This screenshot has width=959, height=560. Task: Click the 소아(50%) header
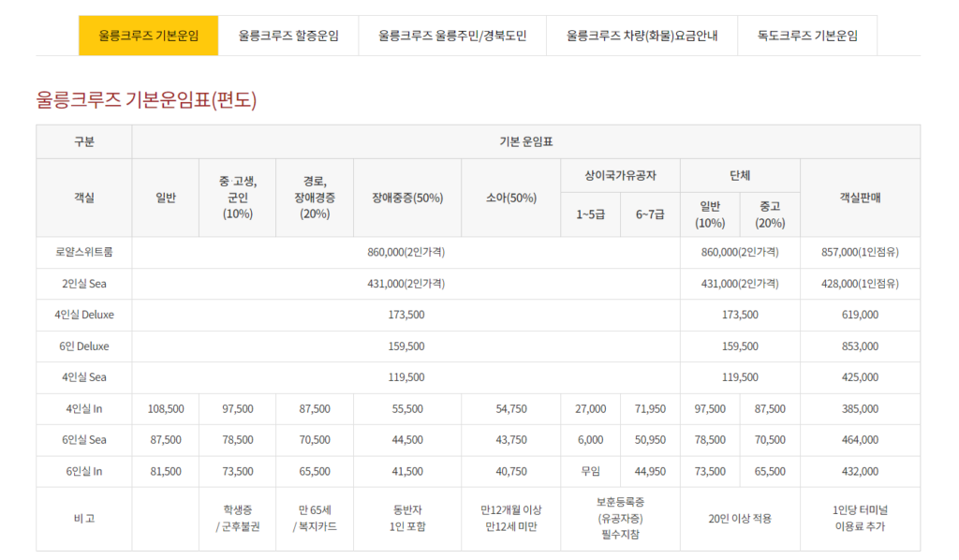point(510,198)
